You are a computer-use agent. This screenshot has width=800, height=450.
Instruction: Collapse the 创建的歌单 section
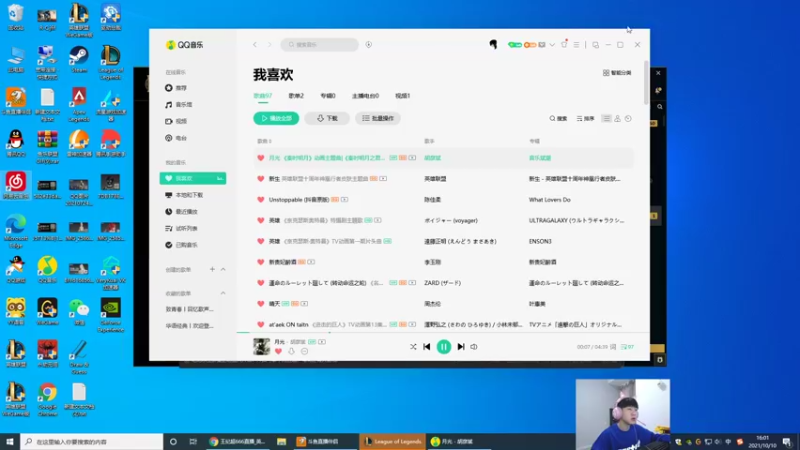point(223,269)
